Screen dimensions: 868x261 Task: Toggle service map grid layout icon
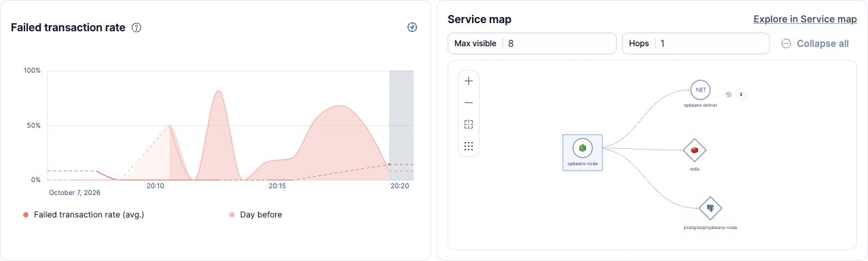tap(469, 146)
